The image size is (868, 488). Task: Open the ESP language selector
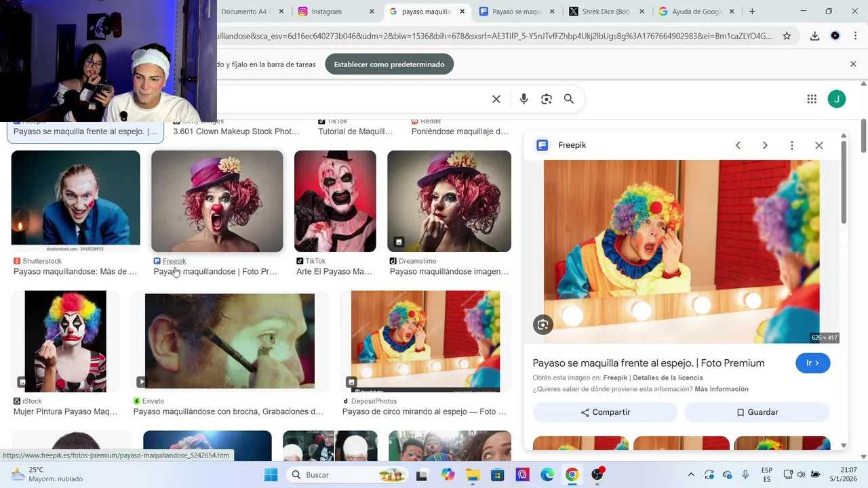pyautogui.click(x=767, y=474)
